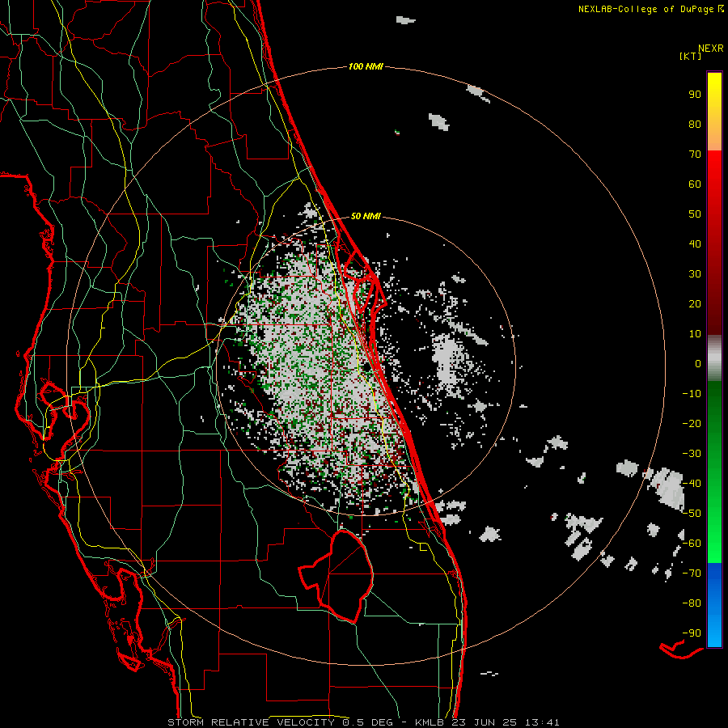Click the blue segment of the color bar
The width and height of the screenshot is (728, 728).
pos(714,605)
